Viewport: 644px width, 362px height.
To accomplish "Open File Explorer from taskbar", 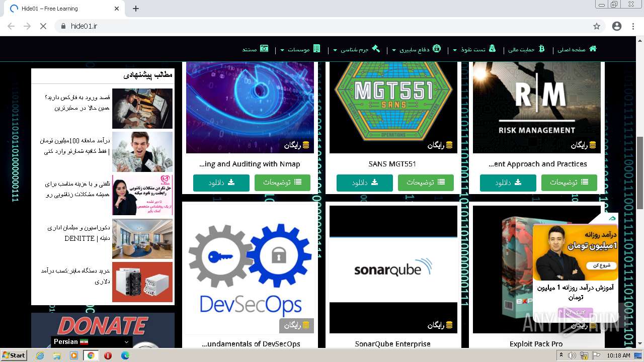I will 57,355.
